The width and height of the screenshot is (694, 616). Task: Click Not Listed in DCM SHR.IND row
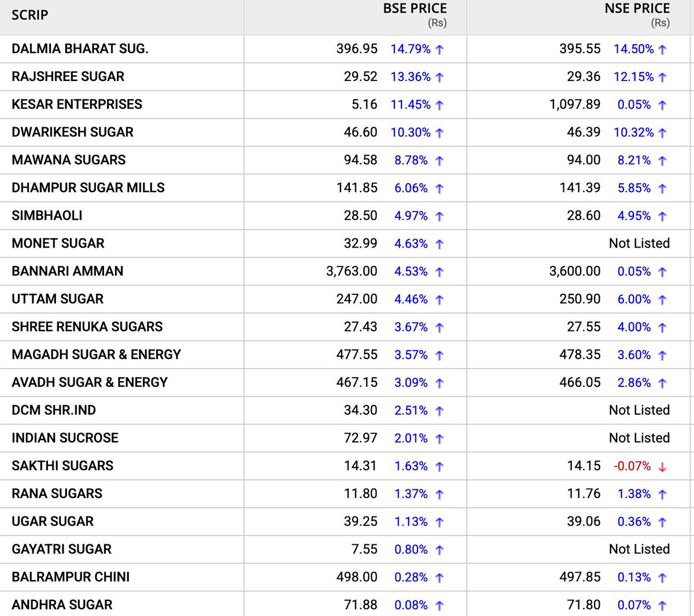(x=640, y=410)
